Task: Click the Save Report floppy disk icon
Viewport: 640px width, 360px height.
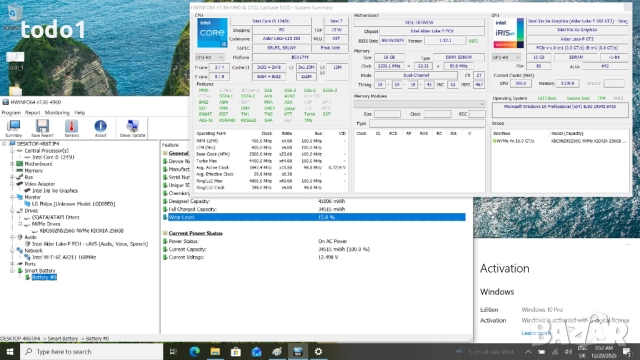Action: (x=42, y=128)
